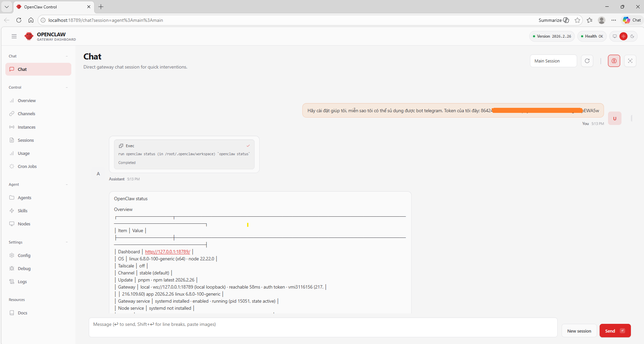
Task: Click Debug bug icon
Action: click(x=12, y=268)
